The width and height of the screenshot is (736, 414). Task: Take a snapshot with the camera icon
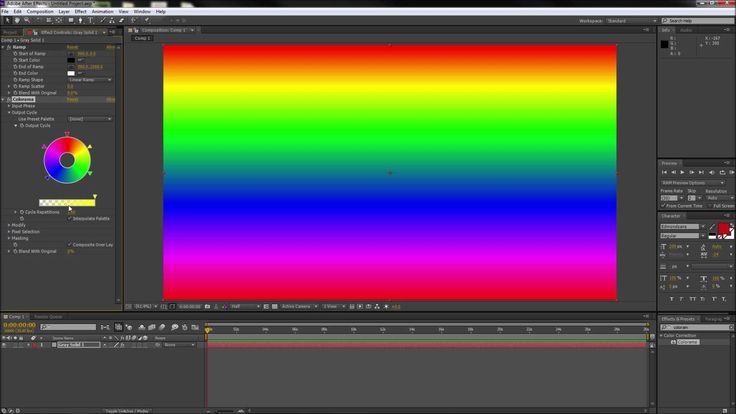pyautogui.click(x=207, y=307)
